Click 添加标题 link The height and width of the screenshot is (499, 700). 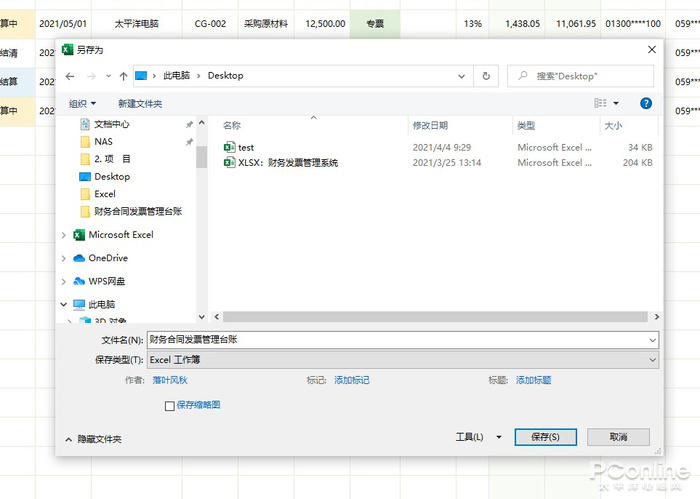(533, 380)
